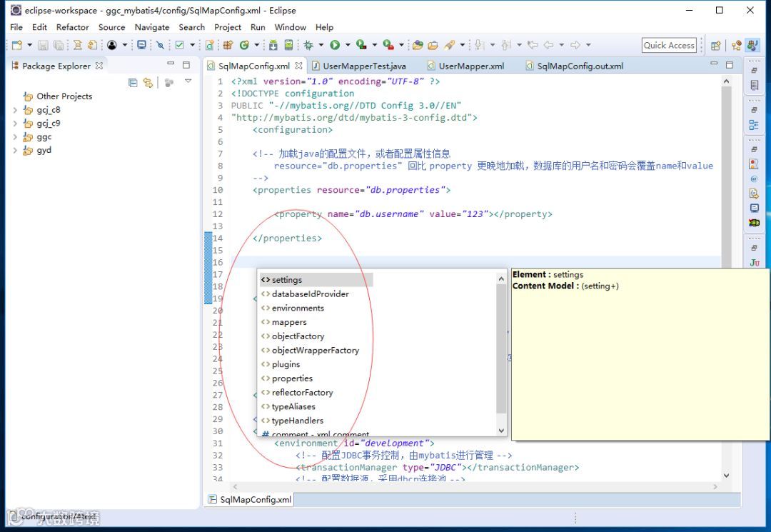
Task: Minimize the Package Explorer view
Action: click(x=171, y=64)
